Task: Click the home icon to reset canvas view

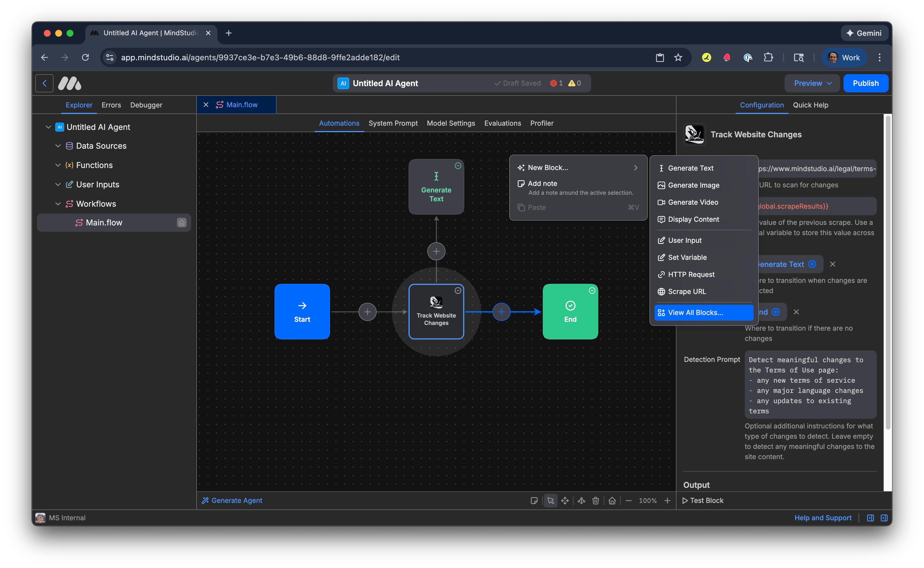Action: tap(612, 500)
